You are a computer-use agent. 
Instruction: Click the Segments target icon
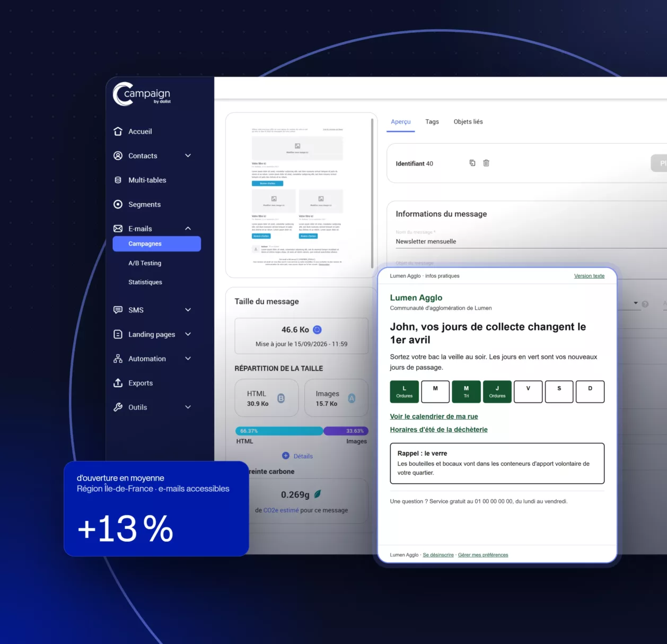click(x=118, y=204)
